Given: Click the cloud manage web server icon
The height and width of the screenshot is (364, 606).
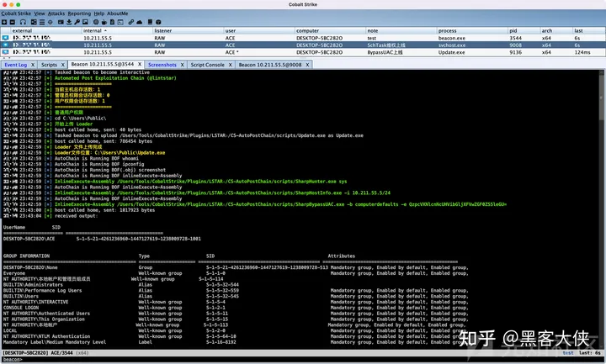Looking at the screenshot, I should 140,22.
